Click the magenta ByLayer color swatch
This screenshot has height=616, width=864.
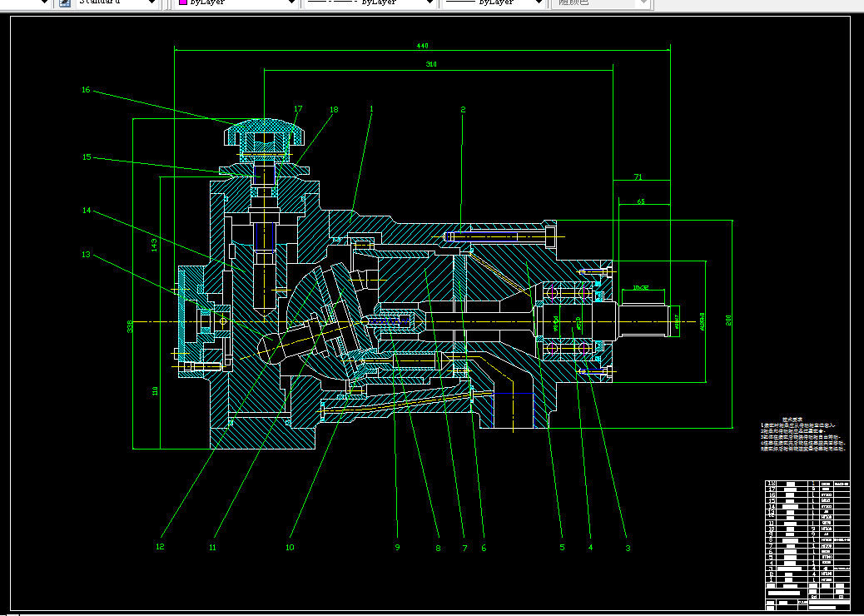[x=183, y=2]
